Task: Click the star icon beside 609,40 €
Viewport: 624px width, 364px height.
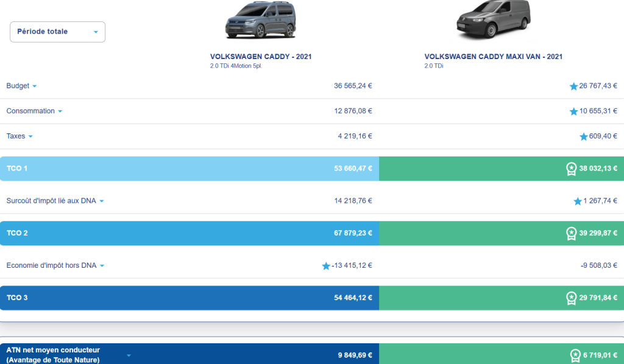Action: click(x=584, y=136)
